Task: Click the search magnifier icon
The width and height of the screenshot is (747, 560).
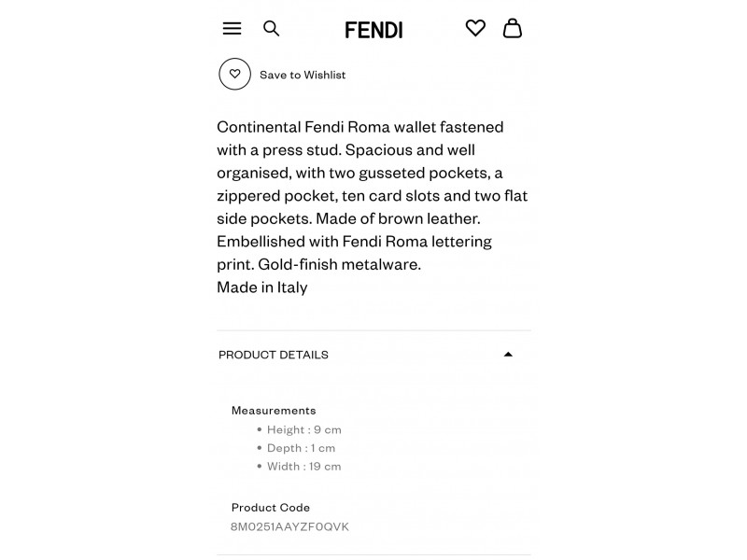Action: pyautogui.click(x=272, y=29)
